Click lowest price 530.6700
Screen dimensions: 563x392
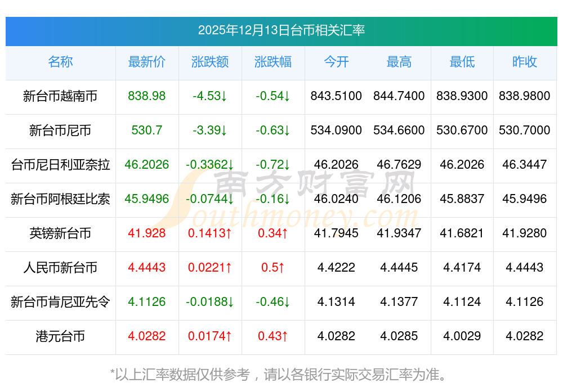(x=462, y=130)
